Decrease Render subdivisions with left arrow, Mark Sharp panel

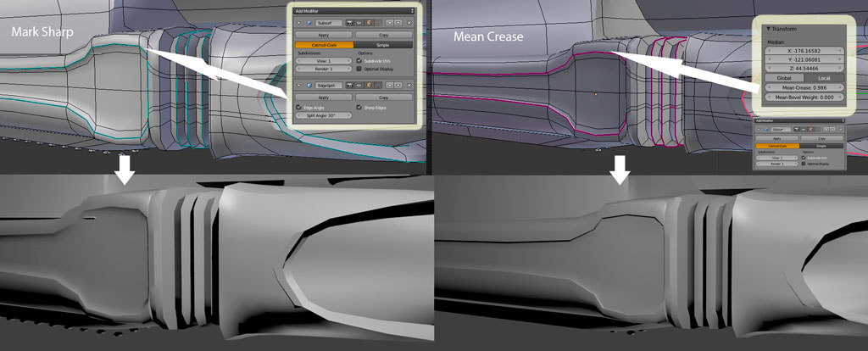(299, 70)
